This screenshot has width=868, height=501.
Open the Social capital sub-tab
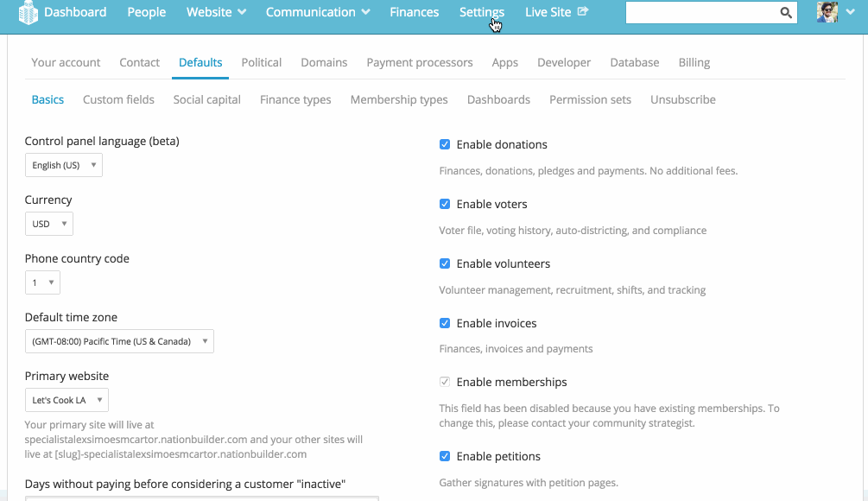207,99
